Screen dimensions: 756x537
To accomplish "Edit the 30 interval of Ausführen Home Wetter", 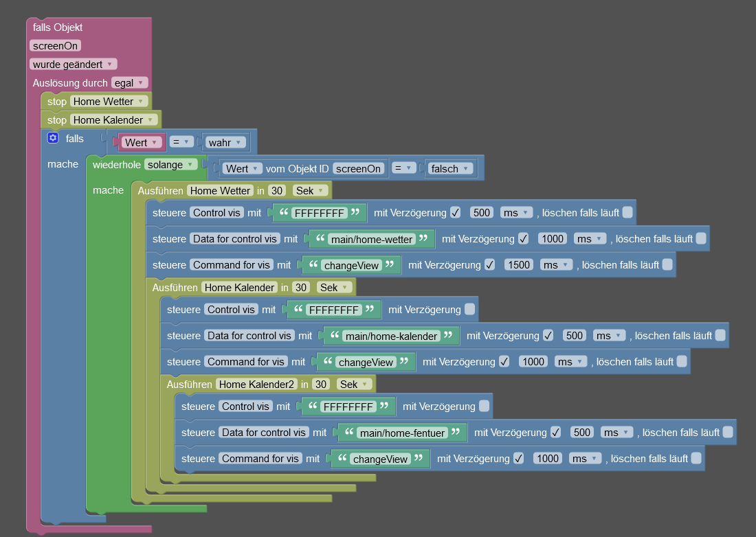I will click(277, 191).
